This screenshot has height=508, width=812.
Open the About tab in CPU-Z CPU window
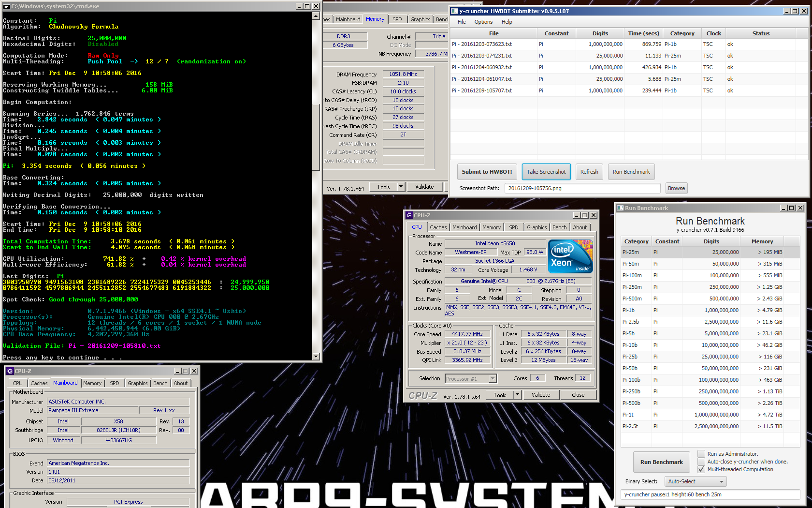point(580,227)
